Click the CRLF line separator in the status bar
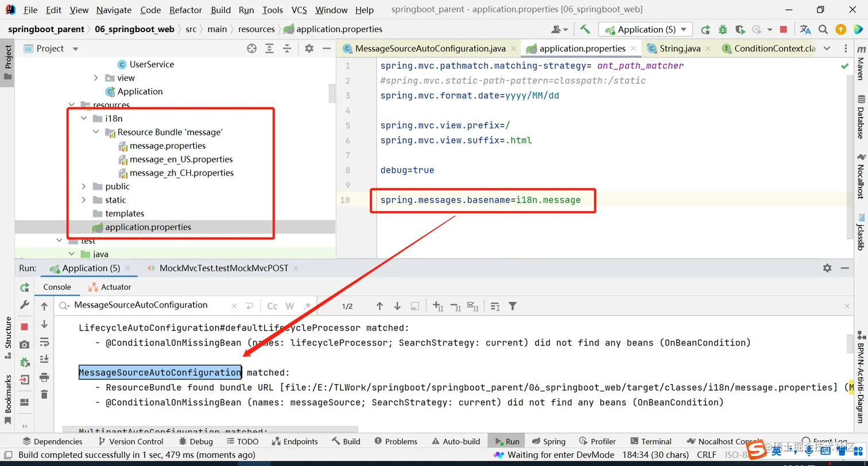The width and height of the screenshot is (868, 466). (706, 455)
